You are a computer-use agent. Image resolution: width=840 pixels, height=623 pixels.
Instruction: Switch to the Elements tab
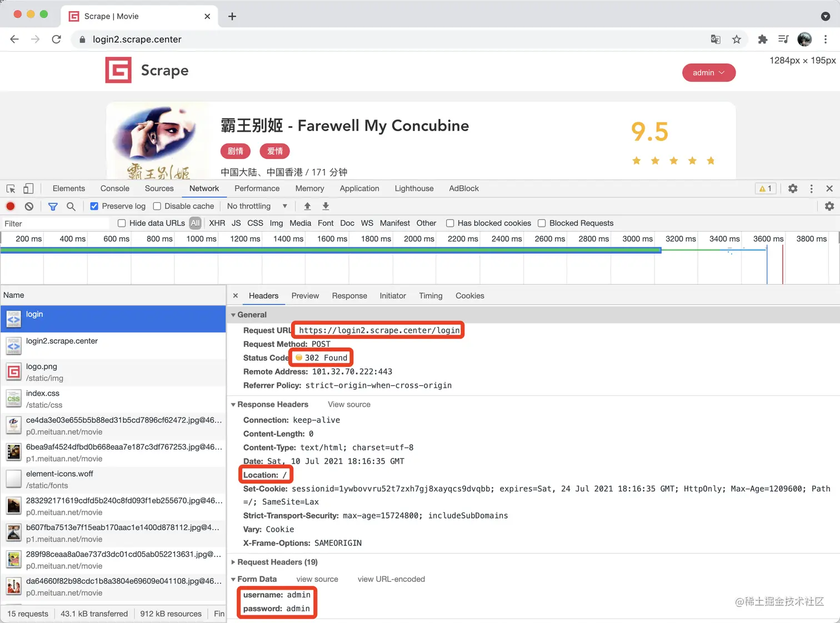[x=69, y=188]
